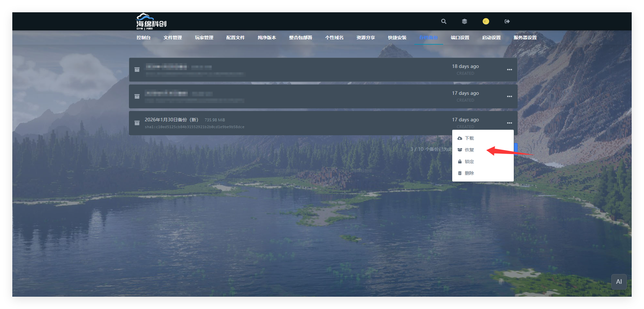Choose 恢复 to restore the backup
The image size is (644, 309).
point(469,150)
